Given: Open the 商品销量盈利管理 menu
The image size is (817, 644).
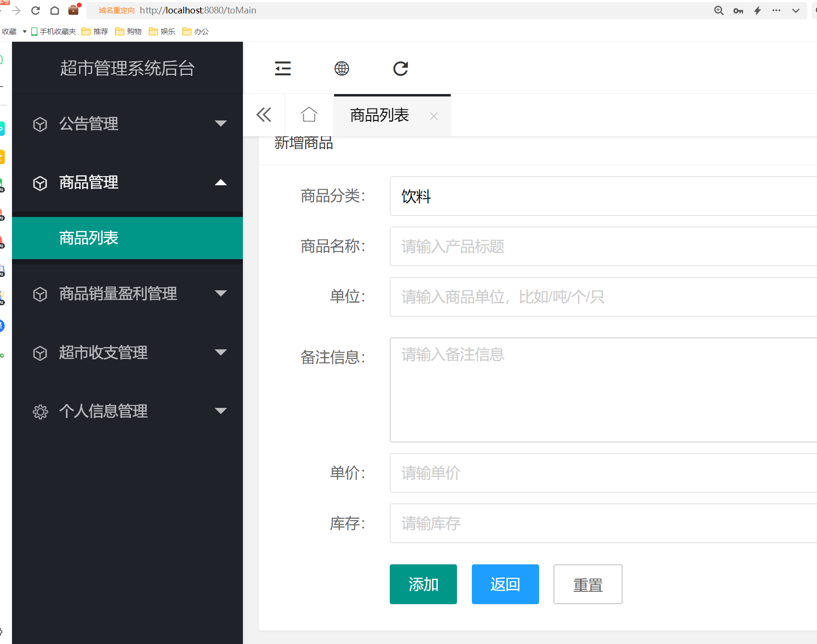Looking at the screenshot, I should [127, 294].
